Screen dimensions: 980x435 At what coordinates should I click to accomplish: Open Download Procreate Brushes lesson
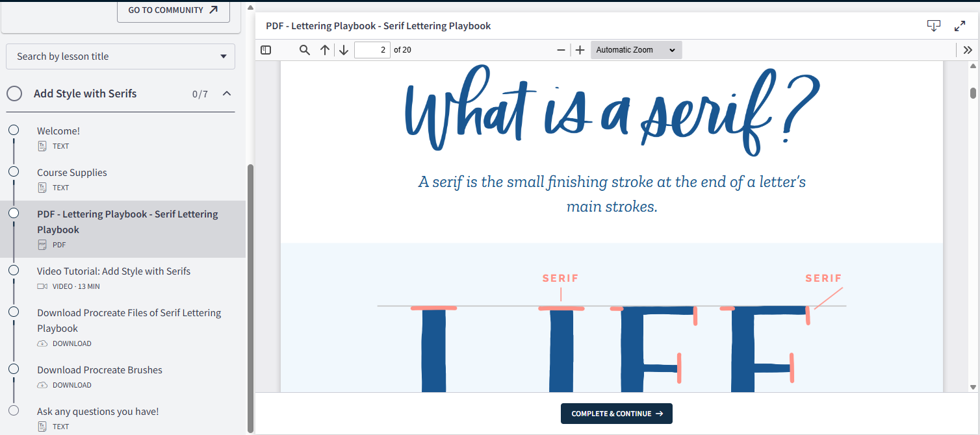point(99,369)
